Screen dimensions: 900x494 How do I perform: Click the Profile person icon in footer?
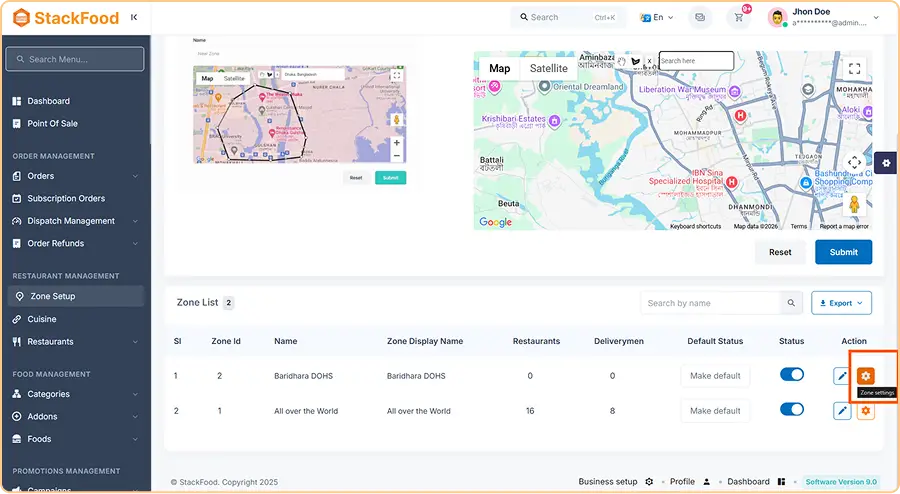[x=707, y=482]
